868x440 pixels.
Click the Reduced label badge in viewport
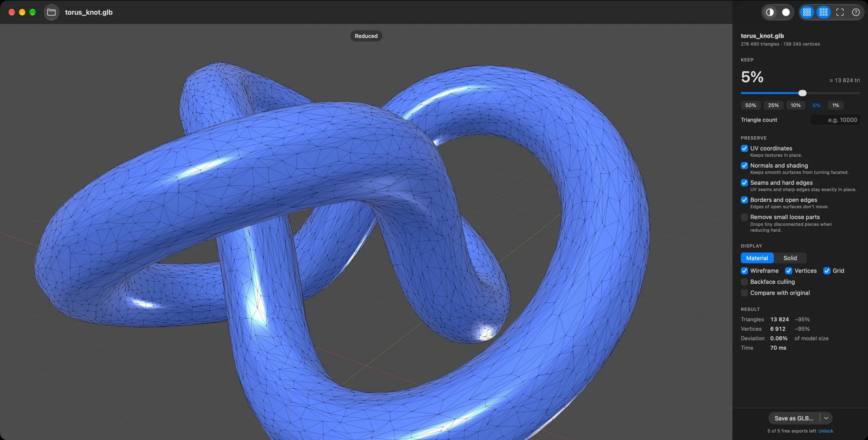(x=366, y=36)
